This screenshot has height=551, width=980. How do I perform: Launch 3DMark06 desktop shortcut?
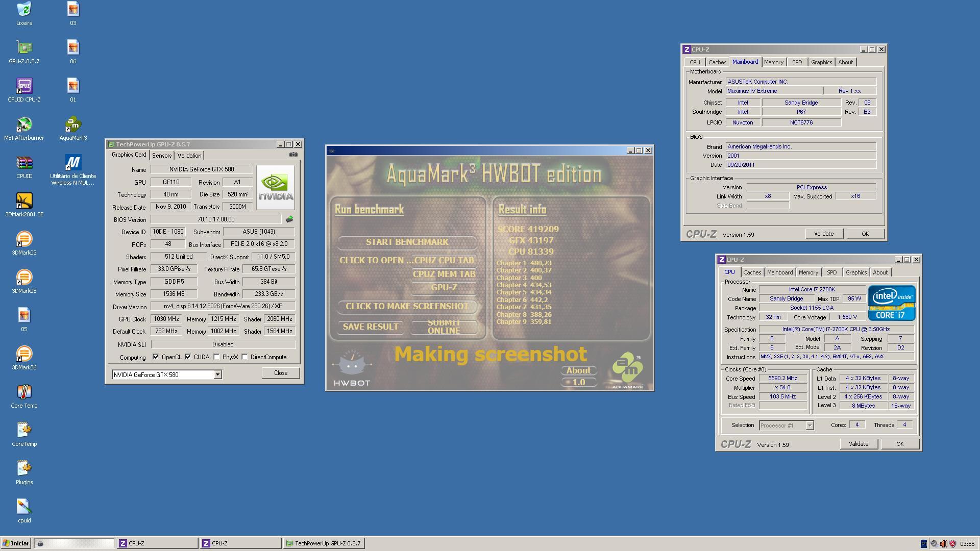click(x=24, y=358)
